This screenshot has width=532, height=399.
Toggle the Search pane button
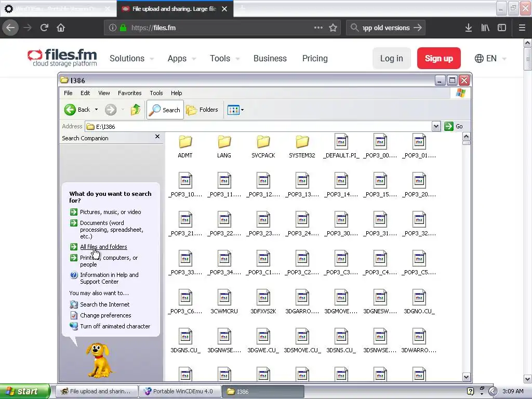tap(165, 110)
